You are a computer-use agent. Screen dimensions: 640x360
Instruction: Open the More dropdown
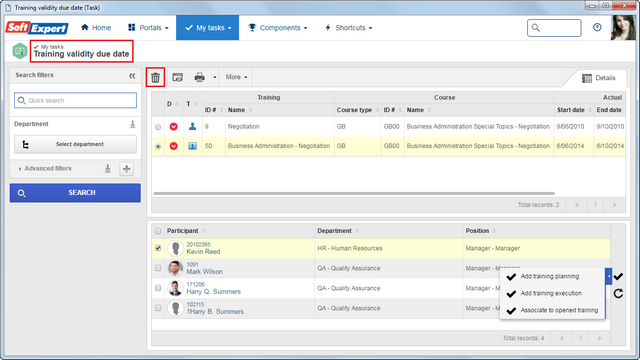(236, 77)
